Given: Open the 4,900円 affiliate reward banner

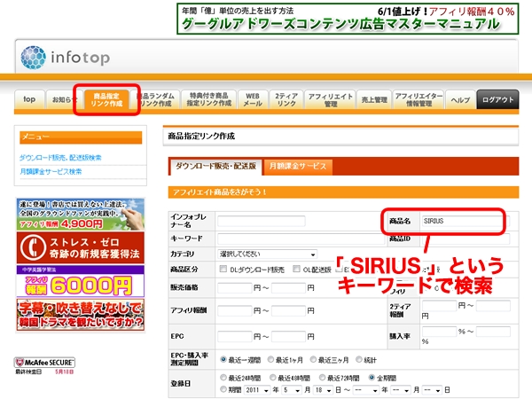Looking at the screenshot, I should pos(78,214).
